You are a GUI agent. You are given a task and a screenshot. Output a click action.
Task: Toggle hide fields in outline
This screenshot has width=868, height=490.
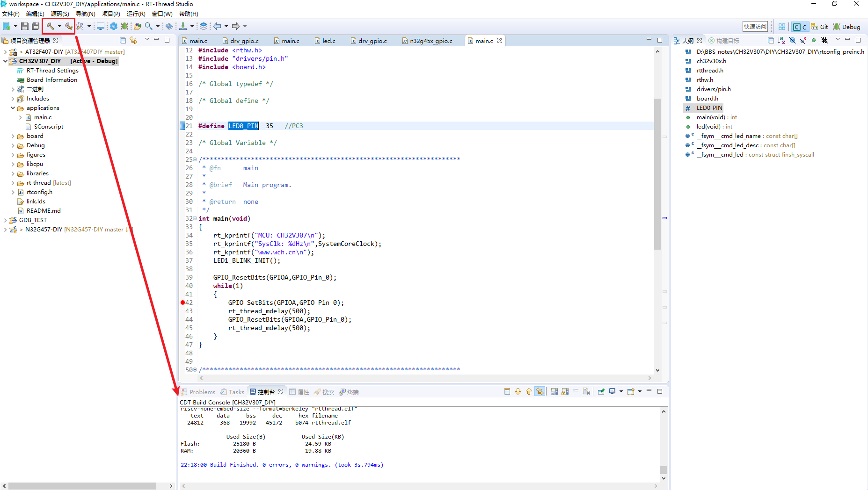(x=792, y=40)
